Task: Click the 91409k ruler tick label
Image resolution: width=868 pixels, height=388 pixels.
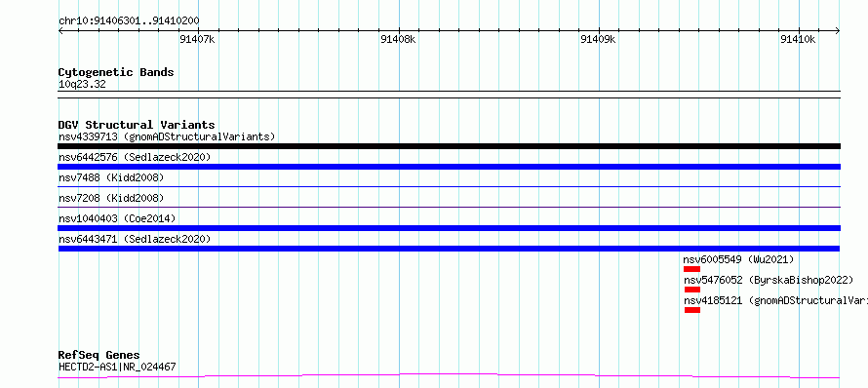Action: (598, 39)
